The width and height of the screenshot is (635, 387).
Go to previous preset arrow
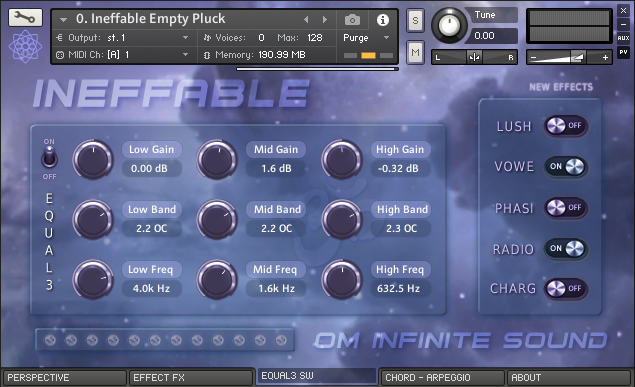(x=306, y=19)
